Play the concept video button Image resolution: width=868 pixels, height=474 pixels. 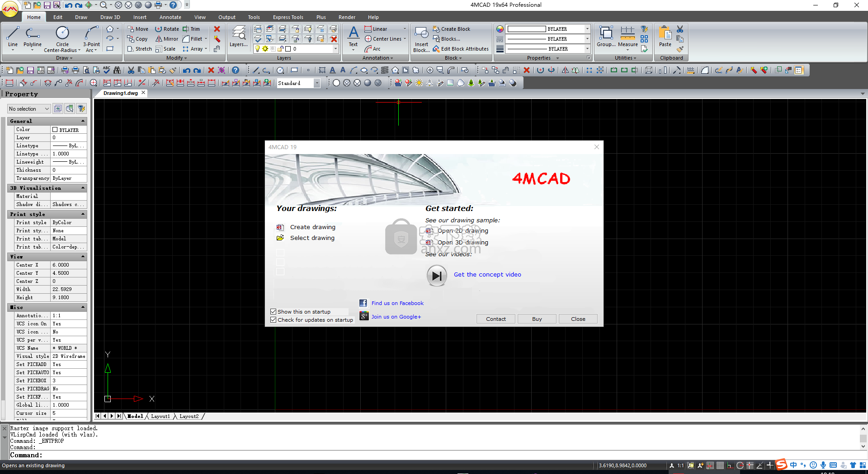coord(437,275)
